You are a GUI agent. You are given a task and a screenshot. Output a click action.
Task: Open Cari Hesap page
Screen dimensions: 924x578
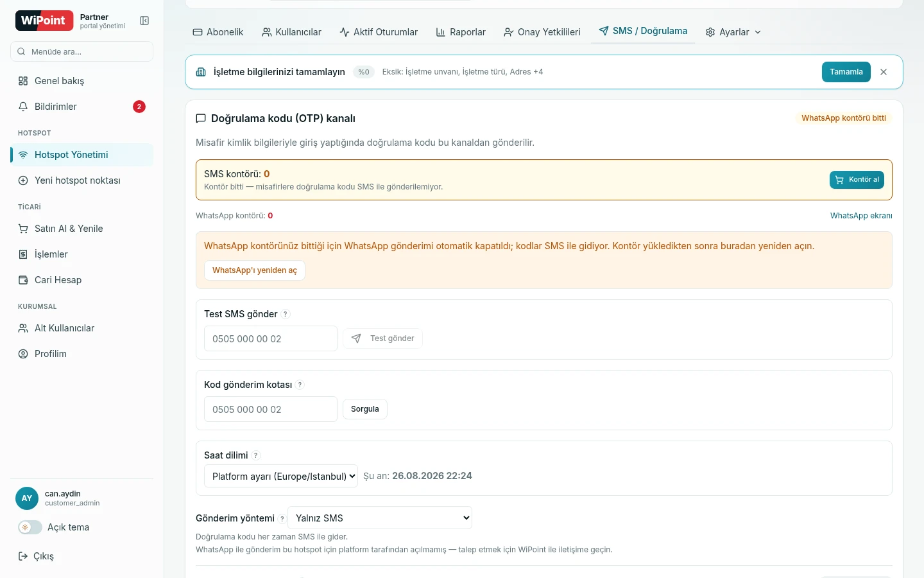[82, 280]
